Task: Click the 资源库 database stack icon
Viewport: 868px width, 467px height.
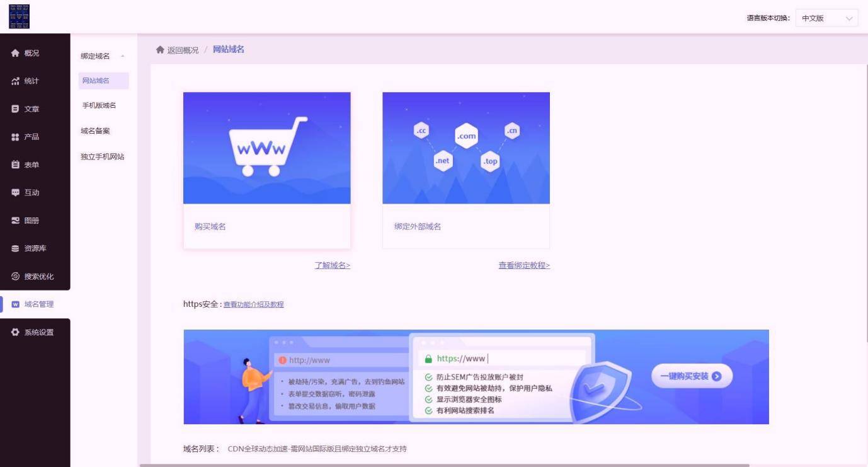Action: [x=15, y=248]
